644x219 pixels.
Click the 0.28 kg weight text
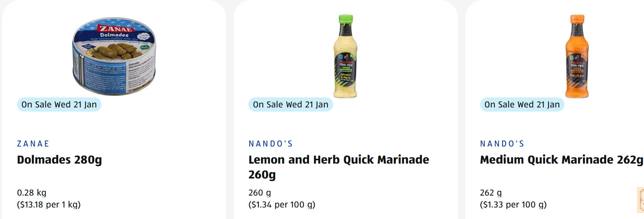[32, 193]
